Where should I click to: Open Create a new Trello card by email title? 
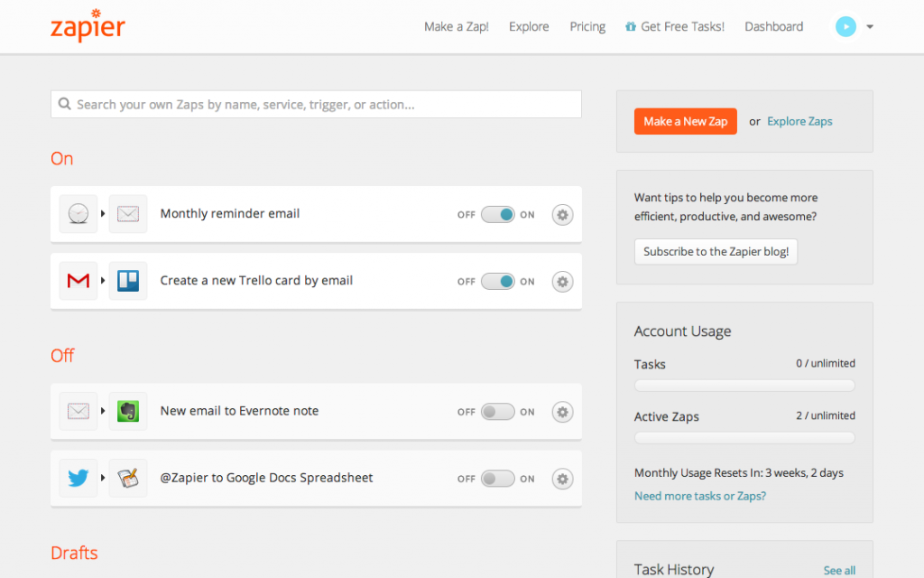click(x=256, y=281)
